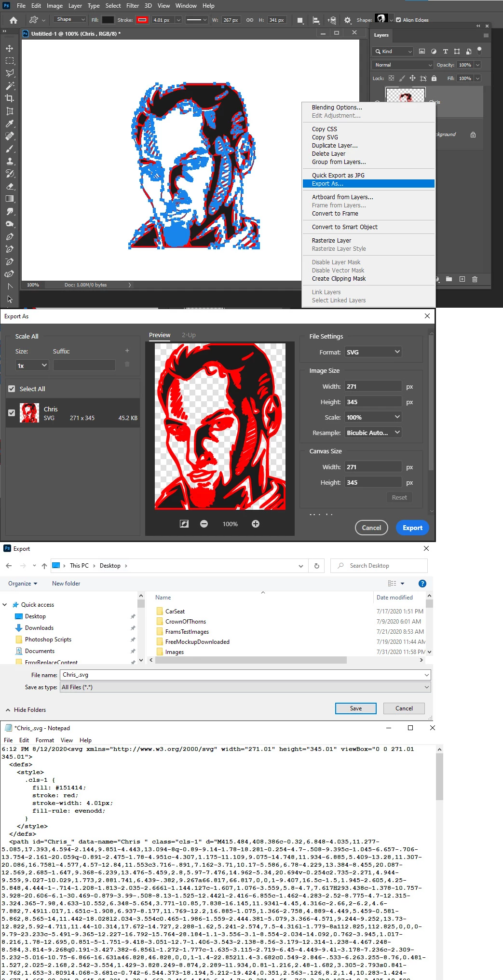Select the Eraser tool
This screenshot has width=503, height=980.
pos(10,186)
